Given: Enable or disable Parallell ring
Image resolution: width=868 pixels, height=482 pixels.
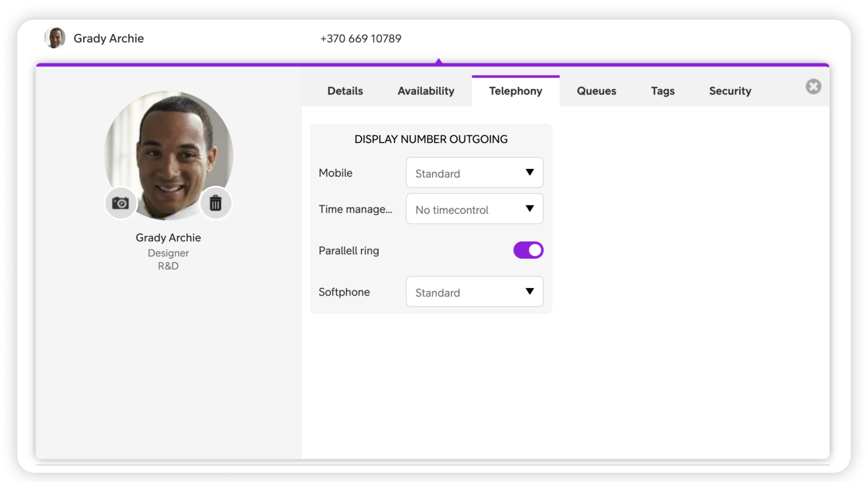Looking at the screenshot, I should point(528,250).
